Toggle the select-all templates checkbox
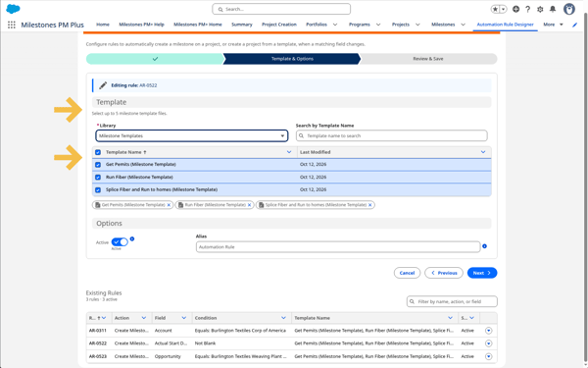This screenshot has width=588, height=368. coord(98,152)
